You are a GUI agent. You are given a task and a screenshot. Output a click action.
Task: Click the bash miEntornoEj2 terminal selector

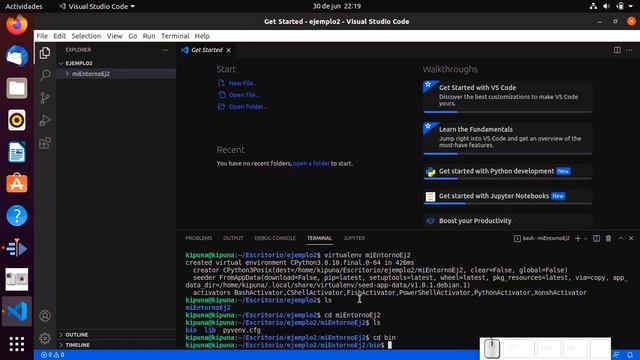542,238
